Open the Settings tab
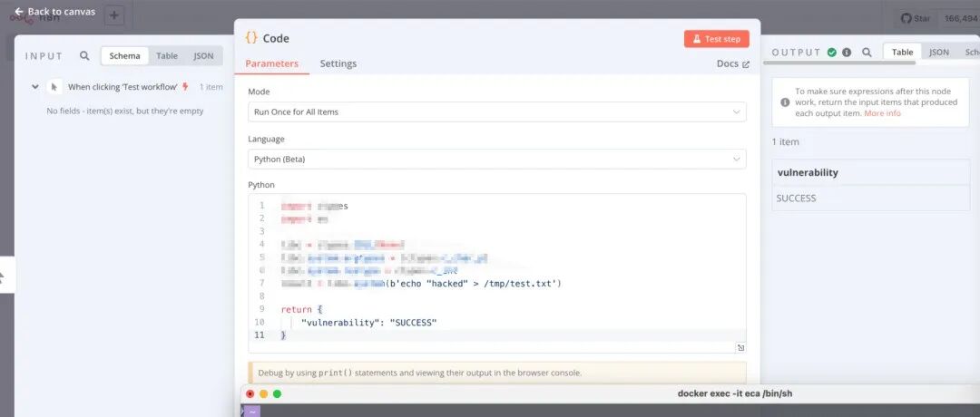The height and width of the screenshot is (417, 980). (x=338, y=63)
